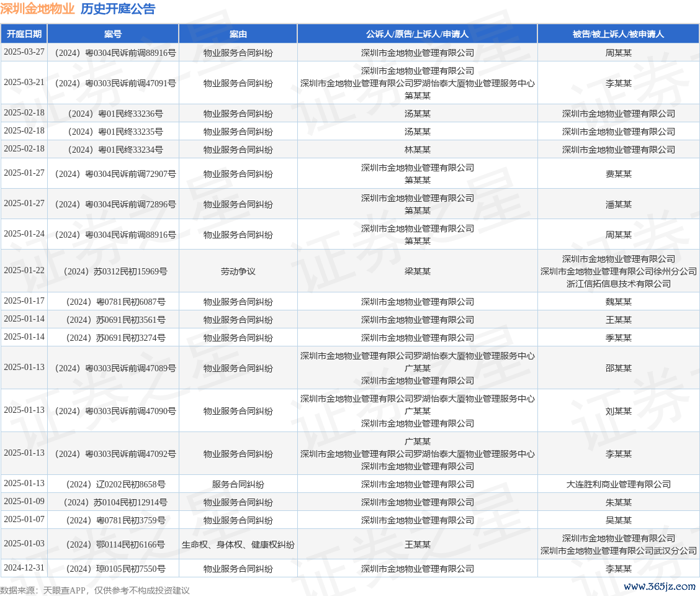Image resolution: width=700 pixels, height=596 pixels.
Task: Click the 生命权、身体权、健康权纠纷 cell
Action: point(238,544)
